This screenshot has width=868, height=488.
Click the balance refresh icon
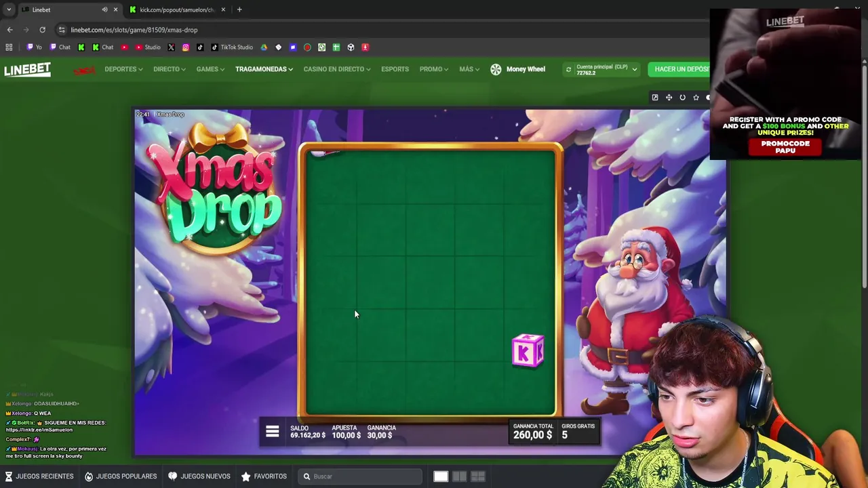point(568,69)
